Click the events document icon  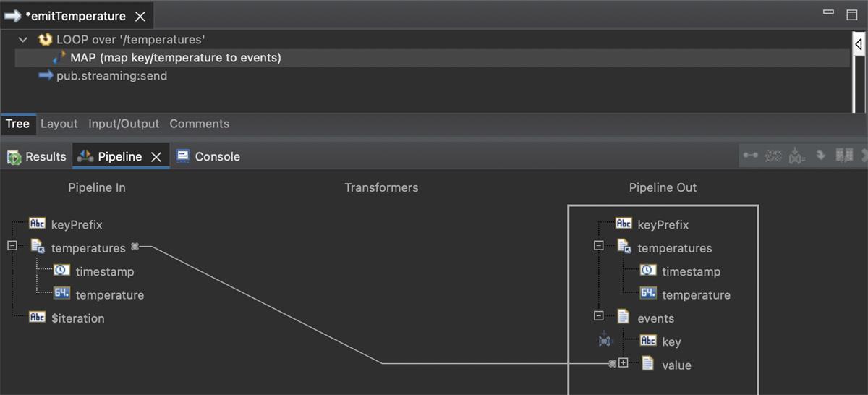pyautogui.click(x=624, y=317)
